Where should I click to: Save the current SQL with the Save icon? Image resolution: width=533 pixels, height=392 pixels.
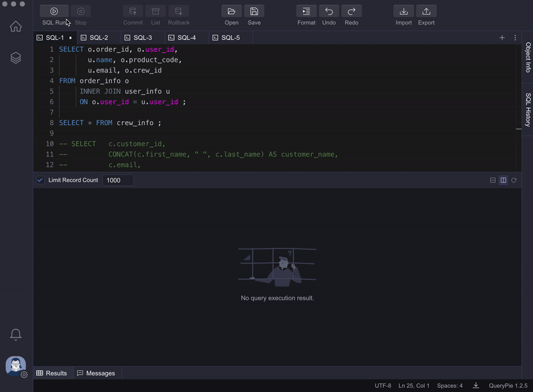(x=254, y=11)
